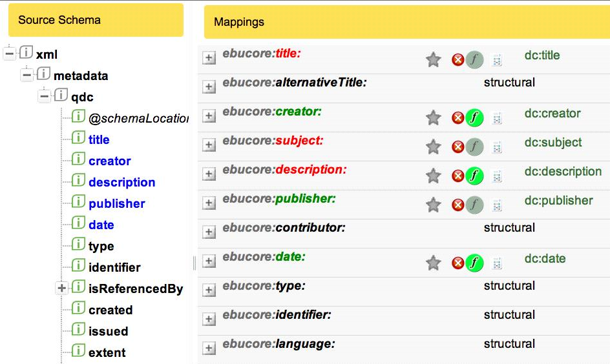Viewport: 610px width, 364px height.
Task: Click the star icon in the ebucore:title row
Action: [x=433, y=59]
